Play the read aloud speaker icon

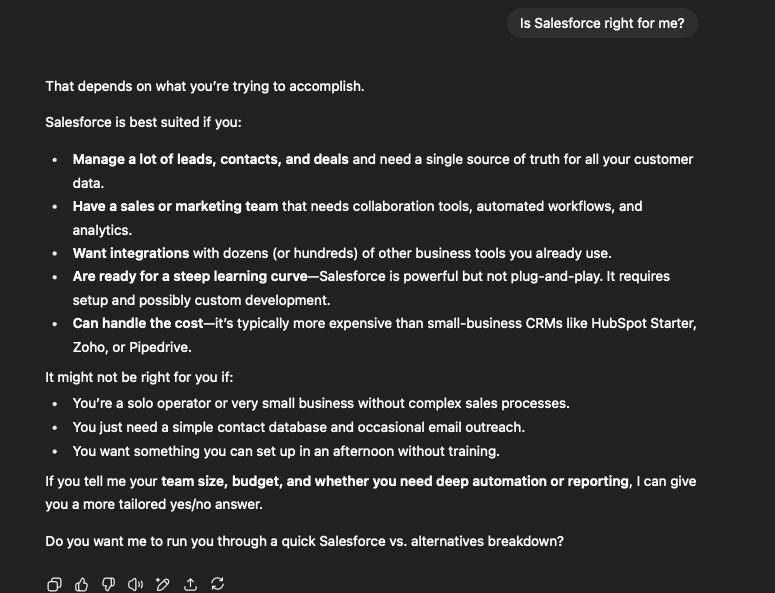pos(136,584)
